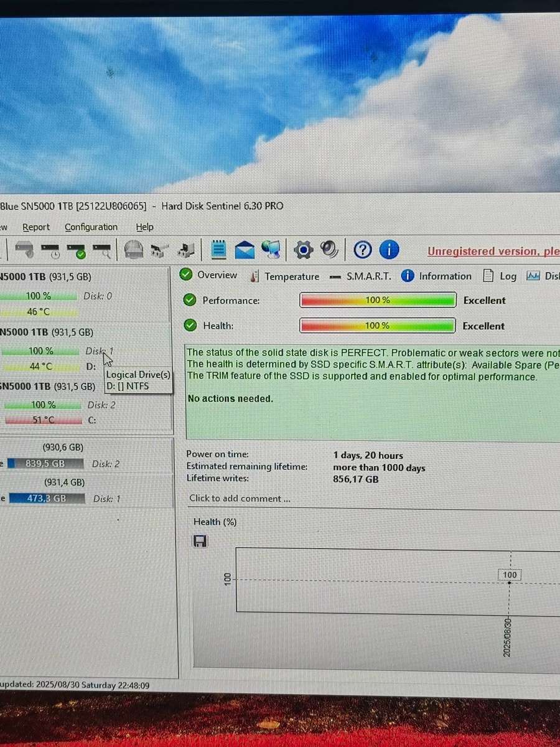This screenshot has height=747, width=560.
Task: Open the Hard Disk Sentinel settings gear icon
Action: (304, 249)
